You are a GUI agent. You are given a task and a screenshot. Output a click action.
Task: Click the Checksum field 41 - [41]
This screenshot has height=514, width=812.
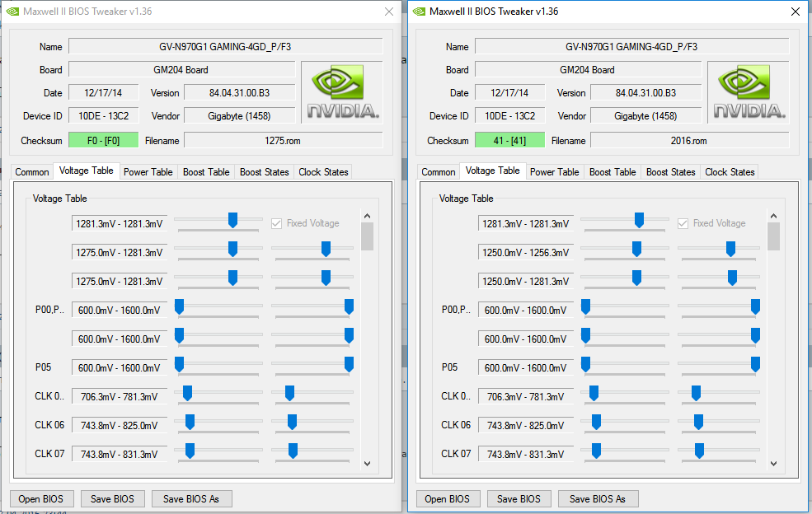510,141
